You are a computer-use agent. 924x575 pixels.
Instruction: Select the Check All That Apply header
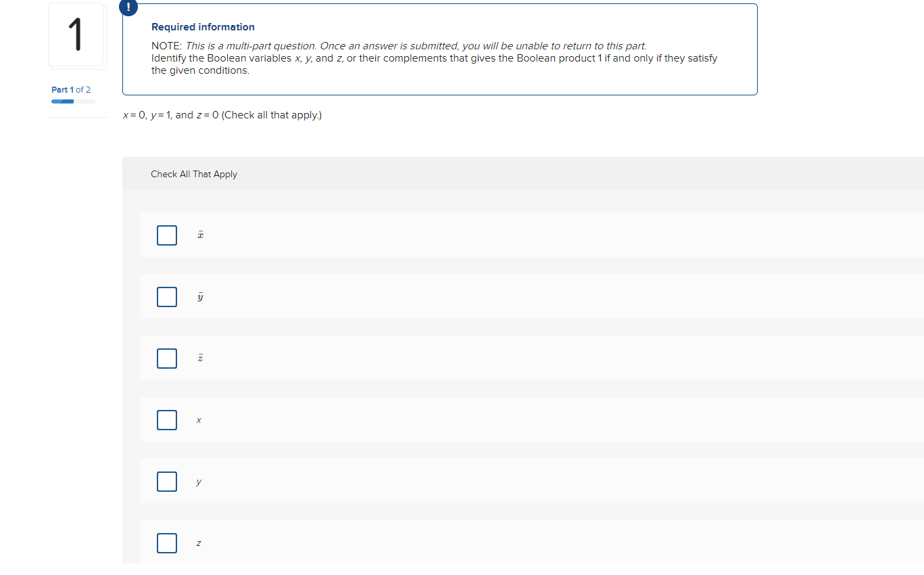194,174
